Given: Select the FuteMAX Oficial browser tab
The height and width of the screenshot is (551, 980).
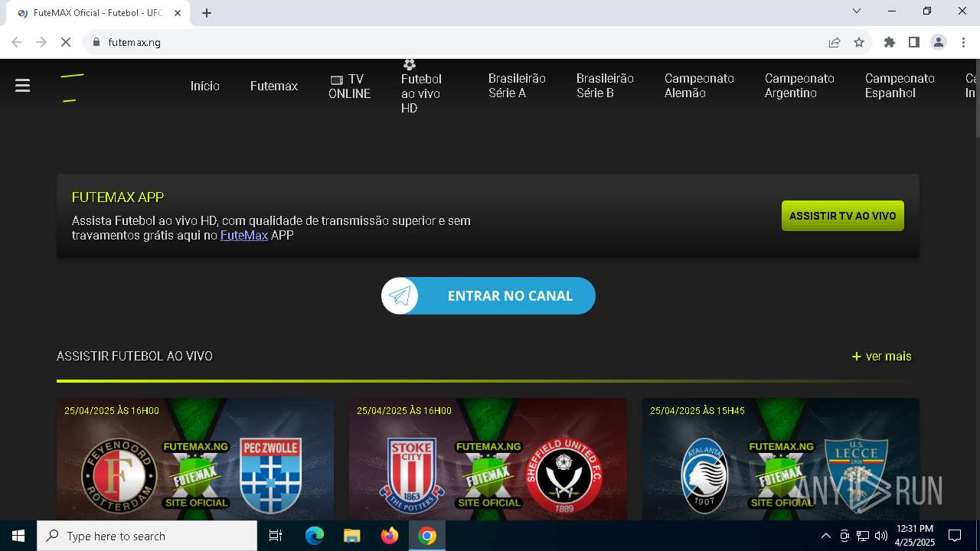Looking at the screenshot, I should tap(98, 13).
